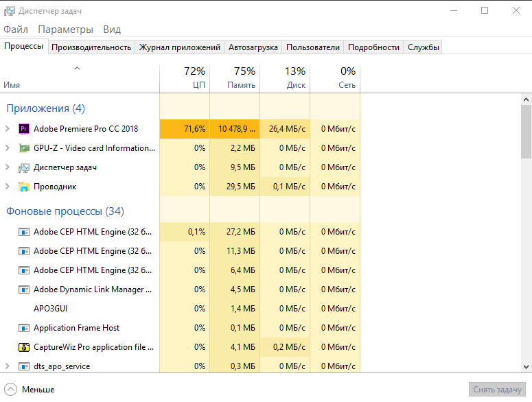Select the Процессы tab
Screen dimensions: 532x402
tap(24, 46)
